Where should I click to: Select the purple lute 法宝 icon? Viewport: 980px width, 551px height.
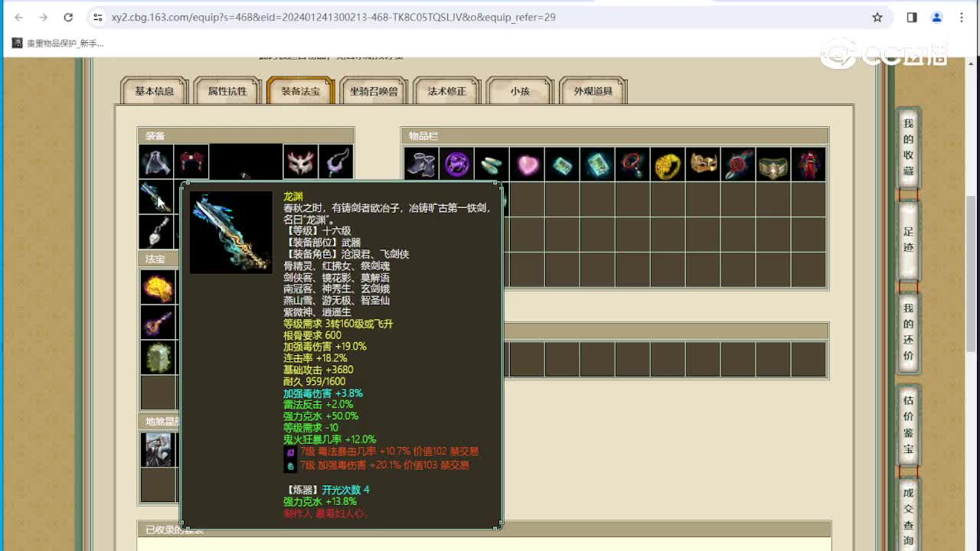(x=158, y=322)
